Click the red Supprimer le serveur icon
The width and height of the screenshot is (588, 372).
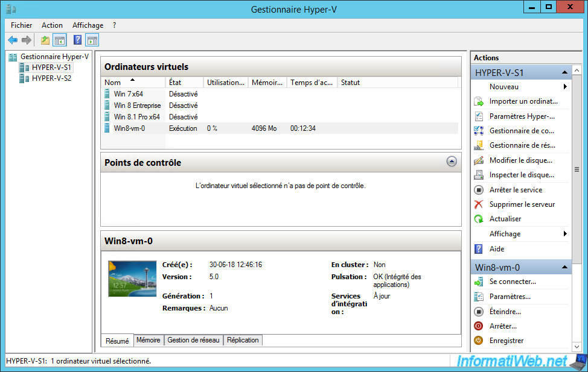[x=479, y=204]
